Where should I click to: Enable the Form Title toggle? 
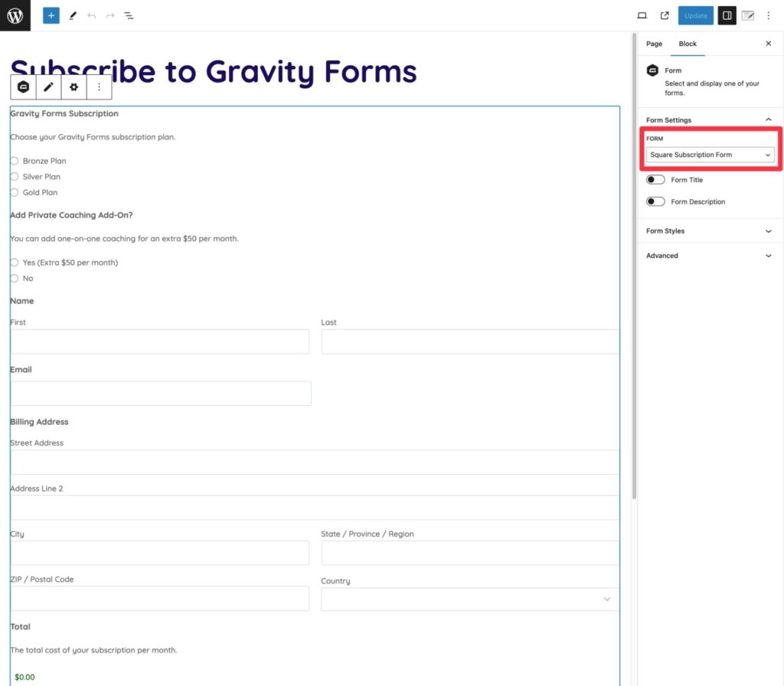point(655,179)
